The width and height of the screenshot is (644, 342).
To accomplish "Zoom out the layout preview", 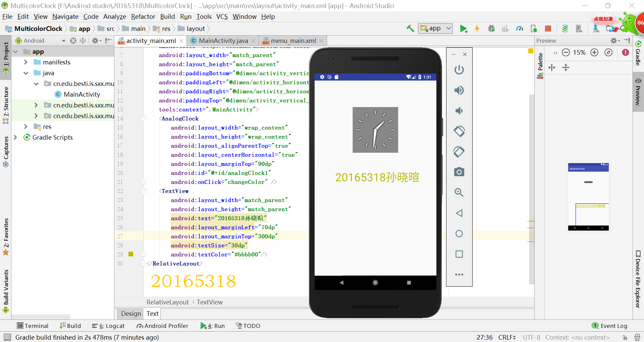I will click(566, 52).
